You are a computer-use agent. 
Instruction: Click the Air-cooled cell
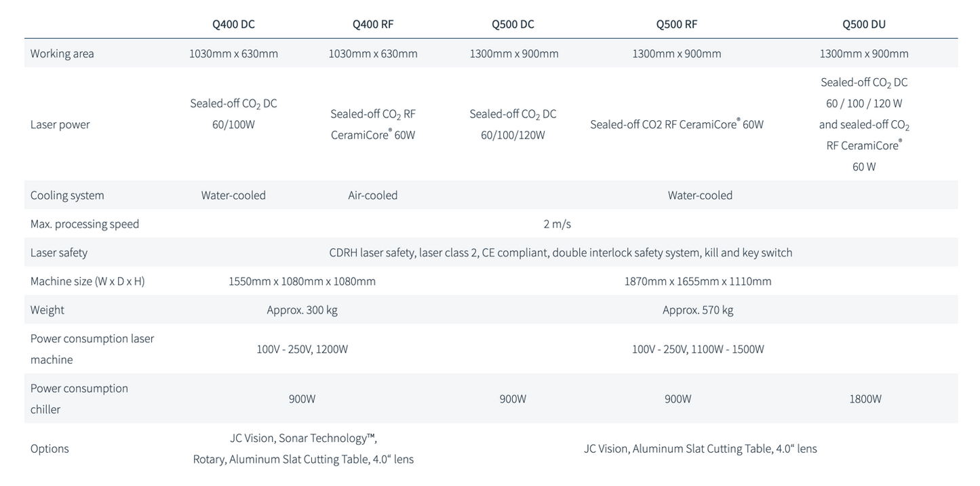click(x=373, y=195)
